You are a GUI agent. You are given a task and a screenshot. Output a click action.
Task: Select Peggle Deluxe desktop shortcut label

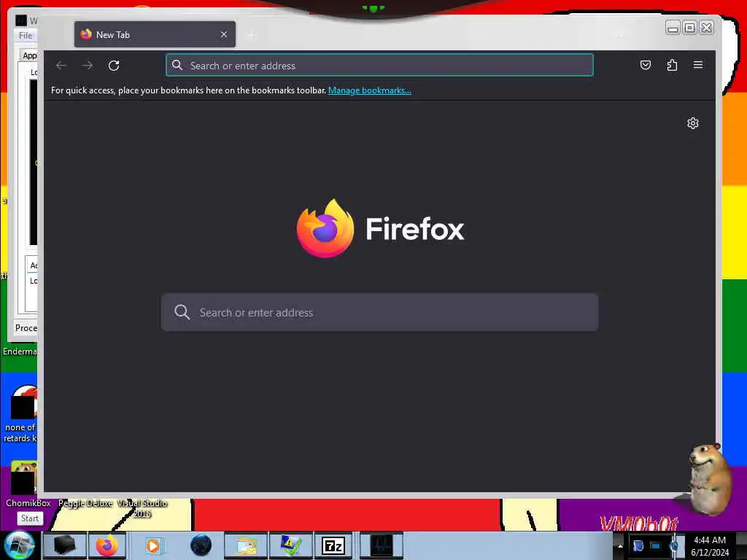(85, 503)
